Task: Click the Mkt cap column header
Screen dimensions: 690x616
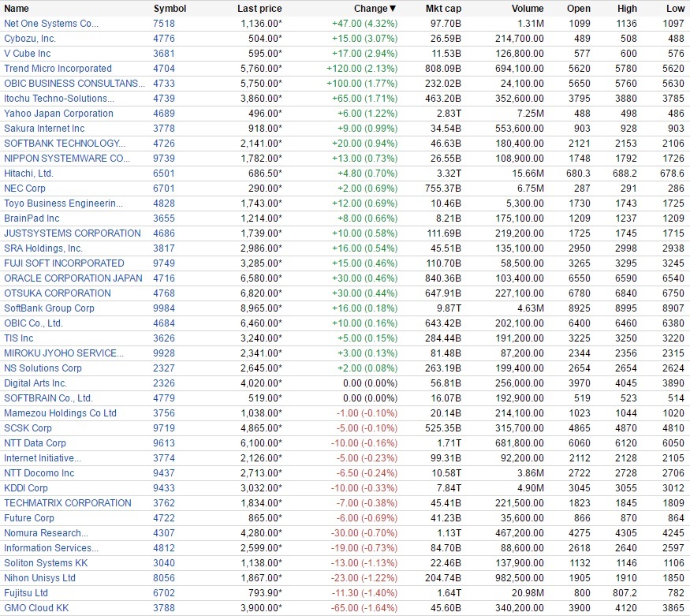Action: coord(443,9)
